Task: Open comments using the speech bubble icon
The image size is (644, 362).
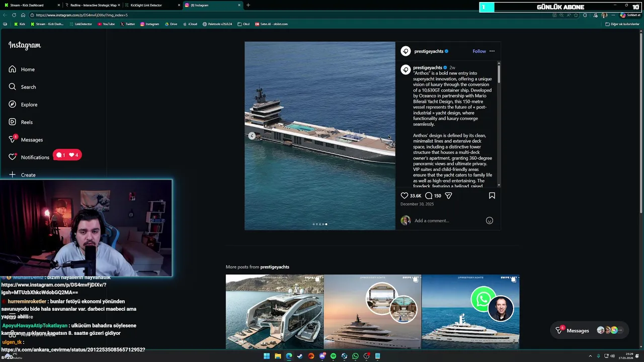Action: pyautogui.click(x=429, y=196)
